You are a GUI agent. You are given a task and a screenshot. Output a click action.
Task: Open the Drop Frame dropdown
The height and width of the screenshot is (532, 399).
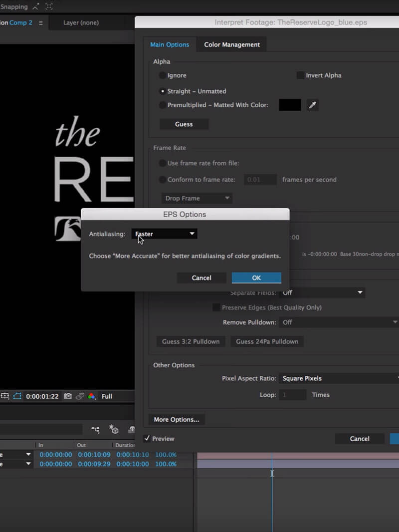click(x=197, y=198)
